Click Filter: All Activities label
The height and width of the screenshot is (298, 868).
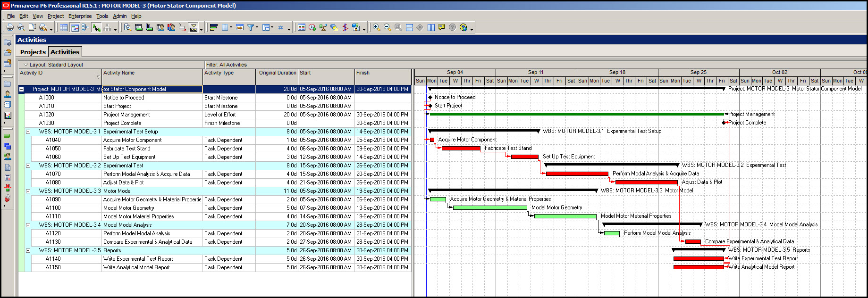click(x=227, y=65)
